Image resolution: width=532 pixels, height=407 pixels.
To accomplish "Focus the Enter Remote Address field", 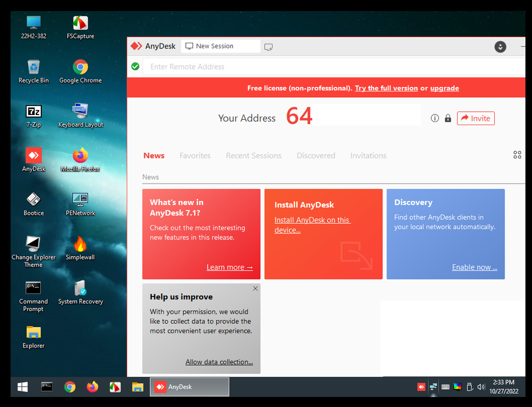I will pos(334,67).
